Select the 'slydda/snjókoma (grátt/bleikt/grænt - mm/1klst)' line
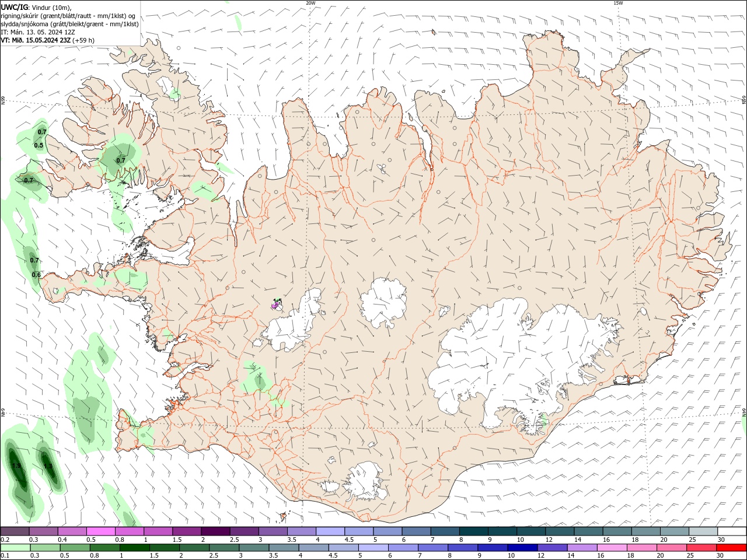747x560 pixels. tap(69, 24)
